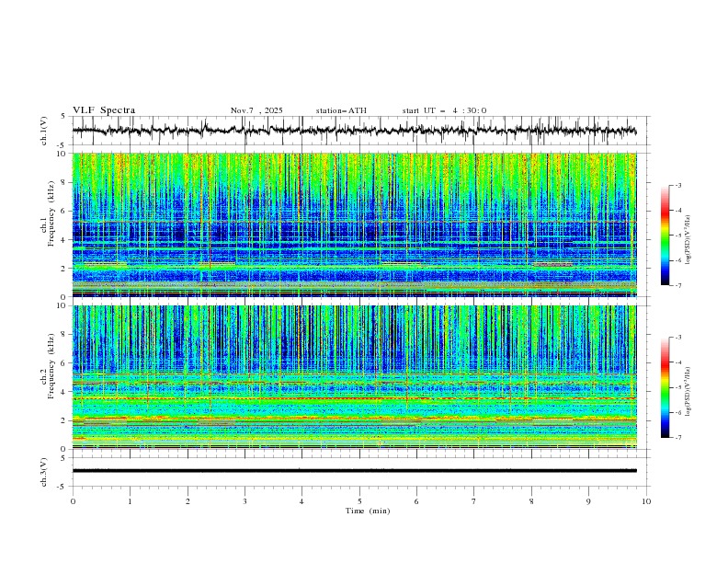Click the log(PSD) label beside upper color bar
Image resolution: width=728 pixels, height=563 pixels.
pos(688,240)
